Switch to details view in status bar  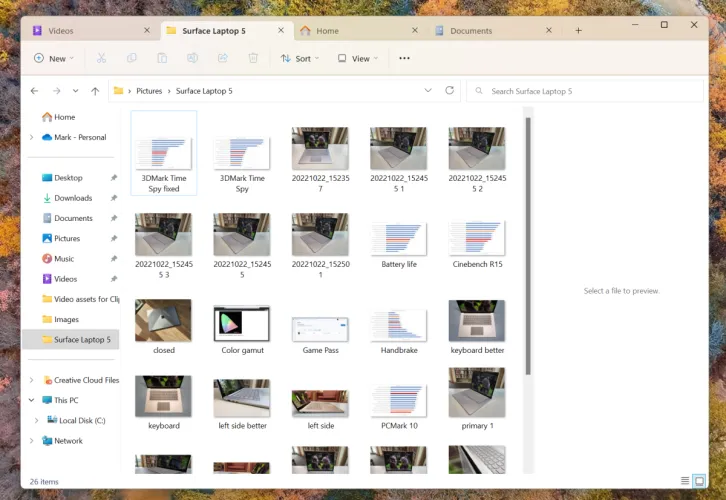tap(685, 481)
